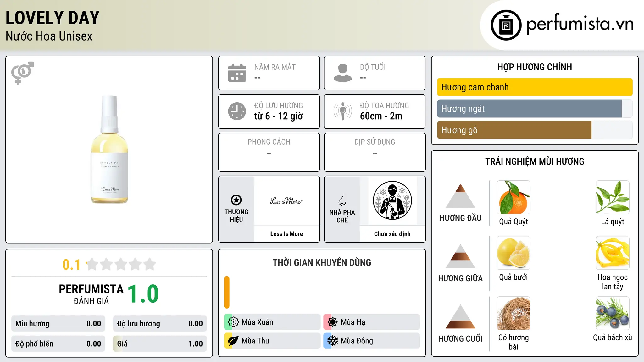The width and height of the screenshot is (644, 362).
Task: Click the Mùi hương 0.00 score row
Action: 58,324
